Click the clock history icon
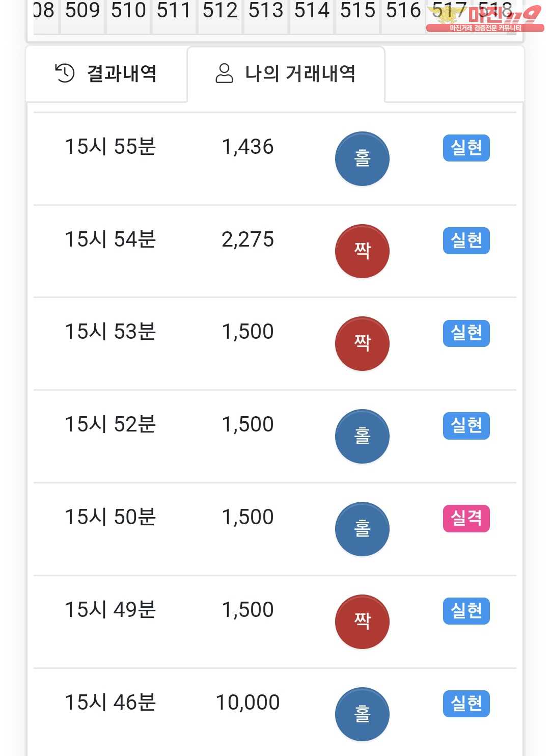 pyautogui.click(x=65, y=73)
